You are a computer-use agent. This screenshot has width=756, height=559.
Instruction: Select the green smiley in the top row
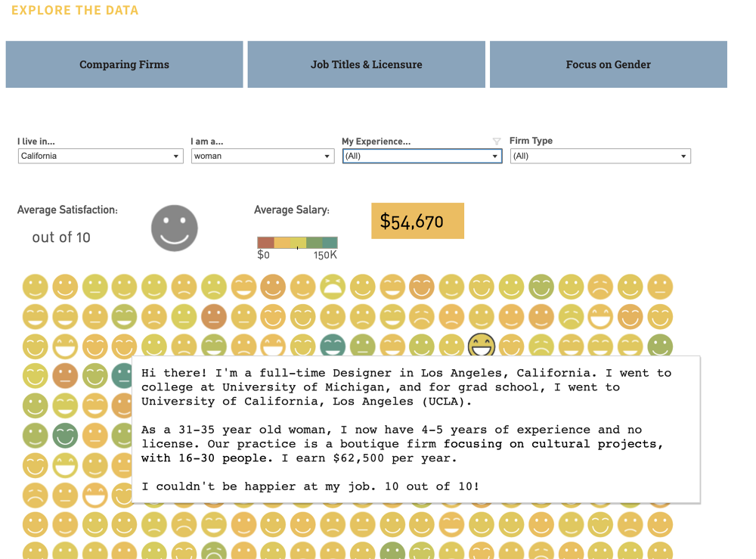tap(541, 287)
